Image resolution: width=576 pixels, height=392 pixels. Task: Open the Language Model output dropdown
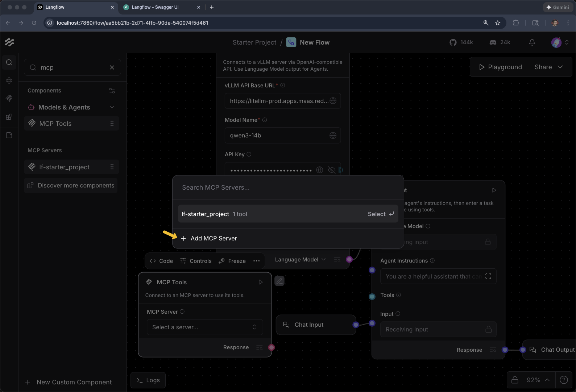tap(300, 260)
